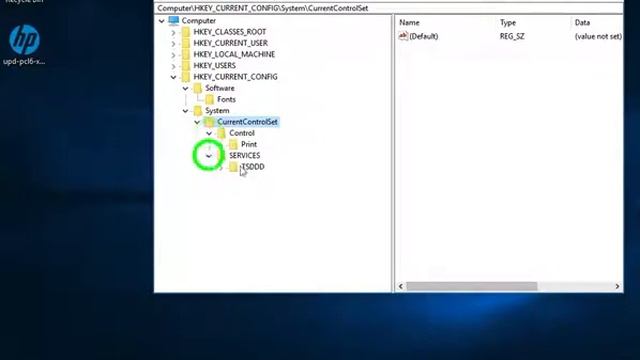This screenshot has width=640, height=360.
Task: Collapse HKEY_CURRENT_CONFIG key
Action: click(173, 77)
